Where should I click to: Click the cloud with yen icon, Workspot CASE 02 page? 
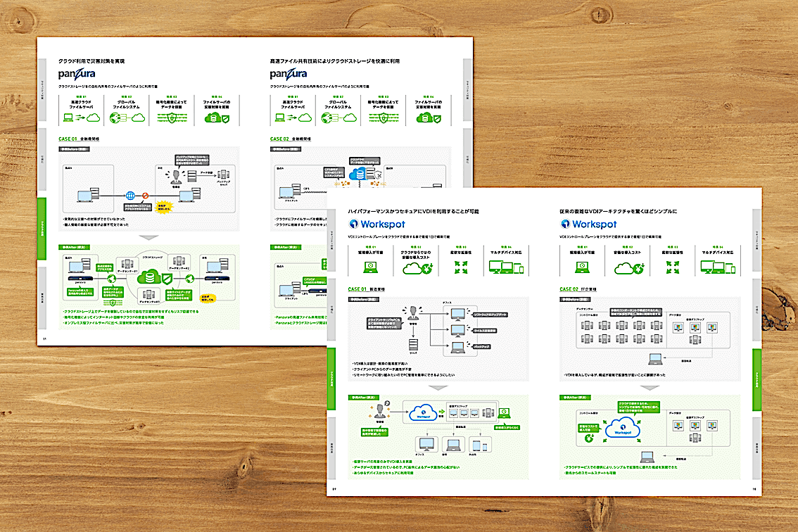[629, 268]
